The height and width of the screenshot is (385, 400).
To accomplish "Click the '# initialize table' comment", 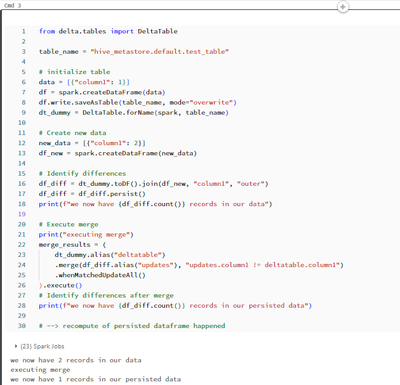I will pyautogui.click(x=74, y=72).
